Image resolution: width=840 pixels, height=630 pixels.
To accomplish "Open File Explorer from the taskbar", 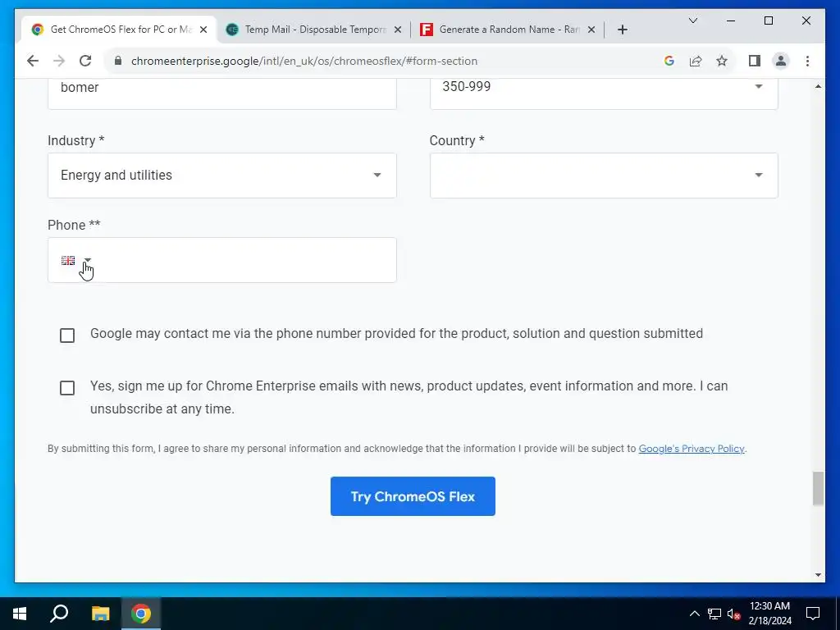I will click(x=100, y=614).
